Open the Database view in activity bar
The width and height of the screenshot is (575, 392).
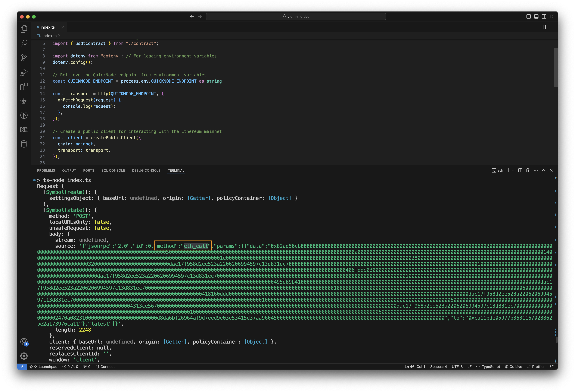[x=24, y=144]
